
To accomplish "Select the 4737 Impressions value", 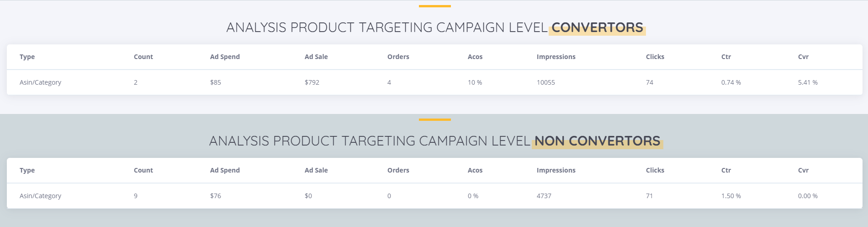I will click(x=544, y=196).
